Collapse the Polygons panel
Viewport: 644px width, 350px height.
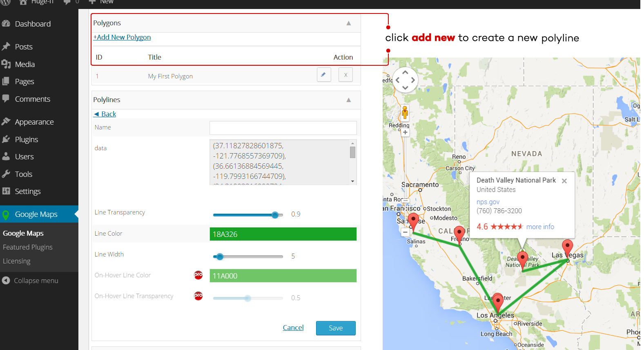tap(349, 23)
